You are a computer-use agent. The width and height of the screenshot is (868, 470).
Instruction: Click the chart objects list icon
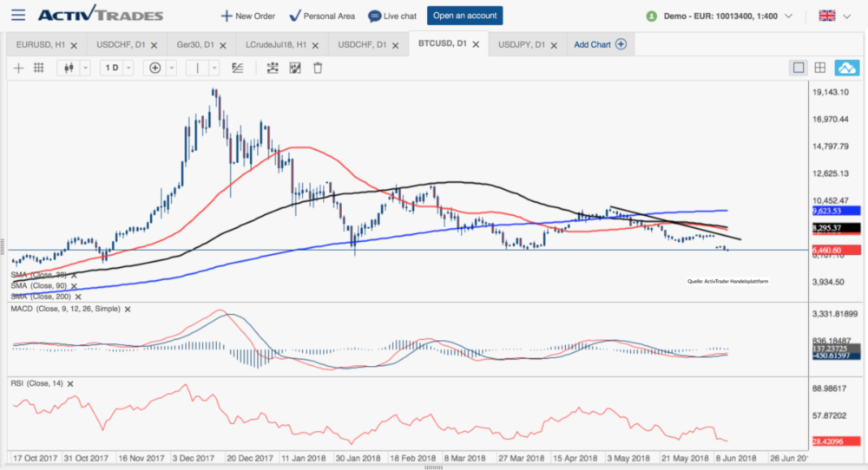[273, 68]
